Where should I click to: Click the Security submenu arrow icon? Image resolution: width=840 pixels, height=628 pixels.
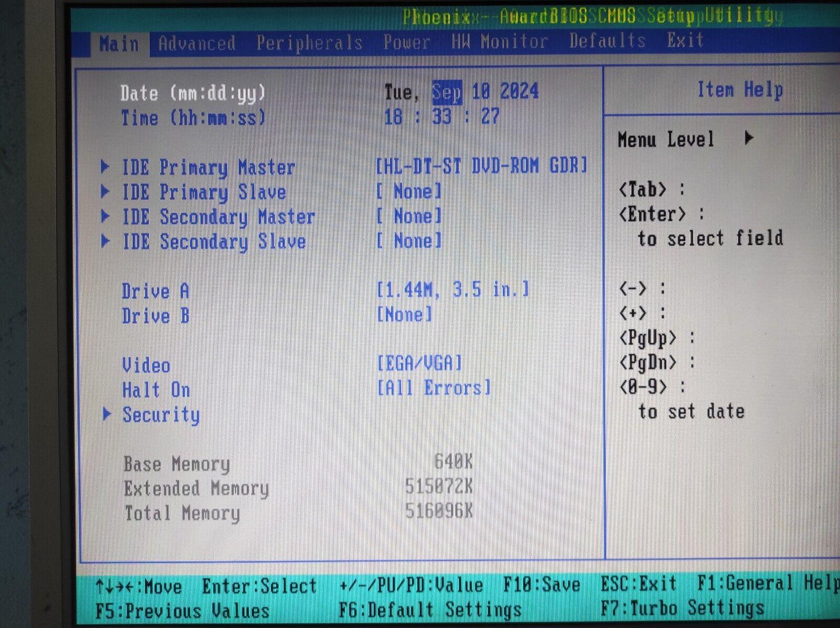tap(107, 414)
